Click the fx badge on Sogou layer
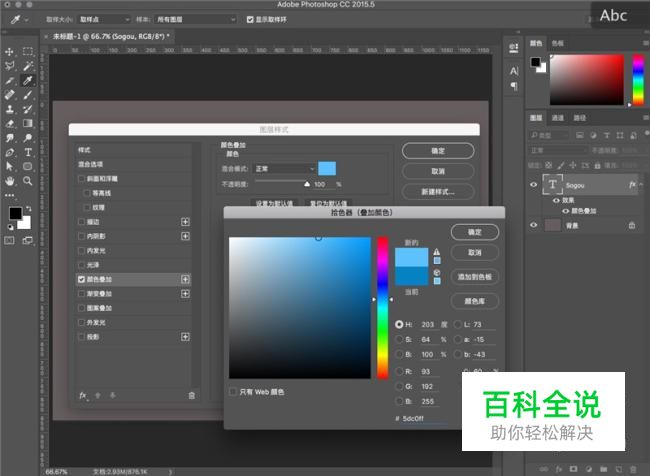The width and height of the screenshot is (650, 476). tap(632, 185)
